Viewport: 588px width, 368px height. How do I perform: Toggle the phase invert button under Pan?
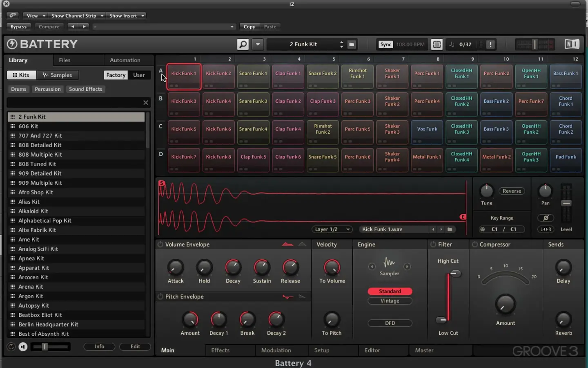click(x=546, y=218)
